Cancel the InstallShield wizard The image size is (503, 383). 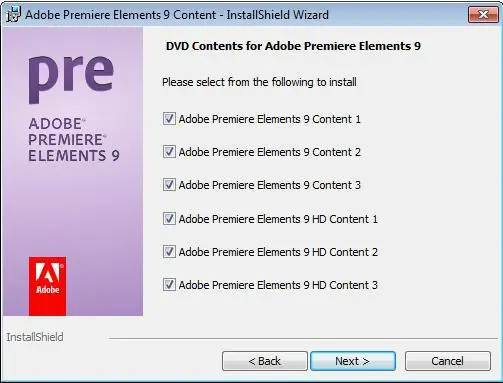coord(448,361)
